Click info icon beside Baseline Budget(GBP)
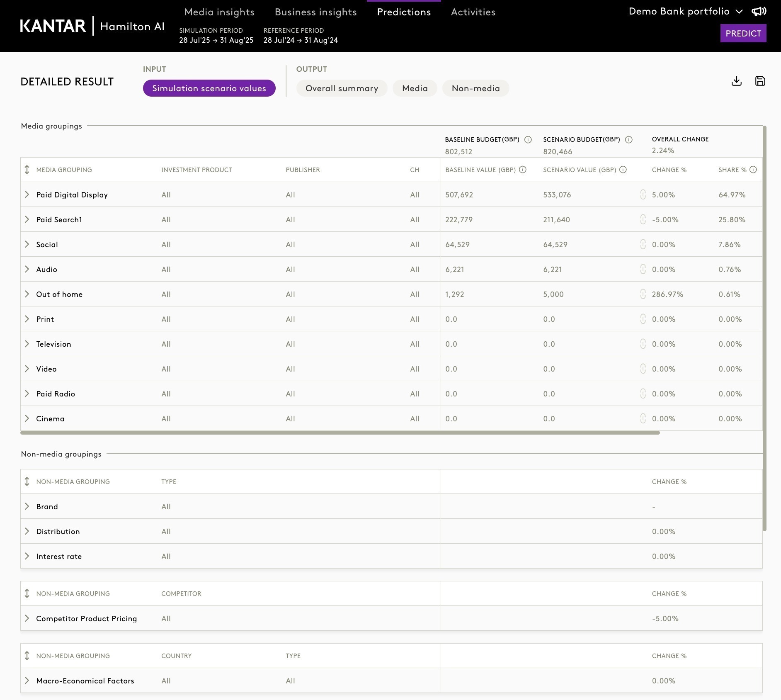Screen dimensions: 781x700 [x=528, y=140]
